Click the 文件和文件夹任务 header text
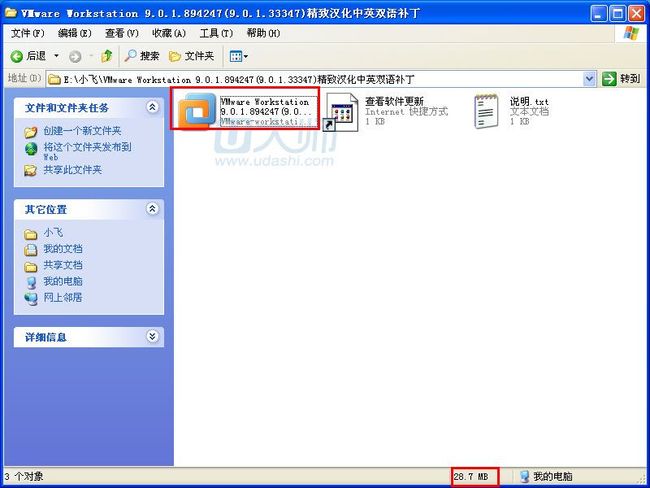The height and width of the screenshot is (488, 650). coord(67,108)
